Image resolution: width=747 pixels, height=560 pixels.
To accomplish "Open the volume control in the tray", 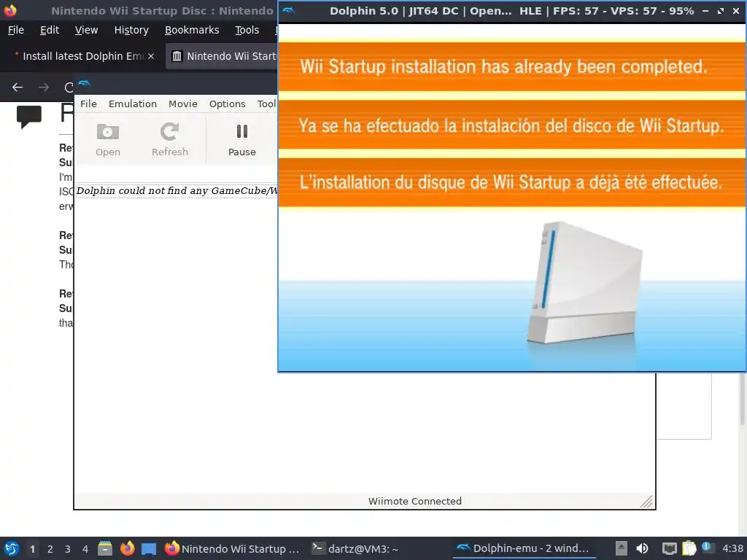I will pyautogui.click(x=642, y=548).
